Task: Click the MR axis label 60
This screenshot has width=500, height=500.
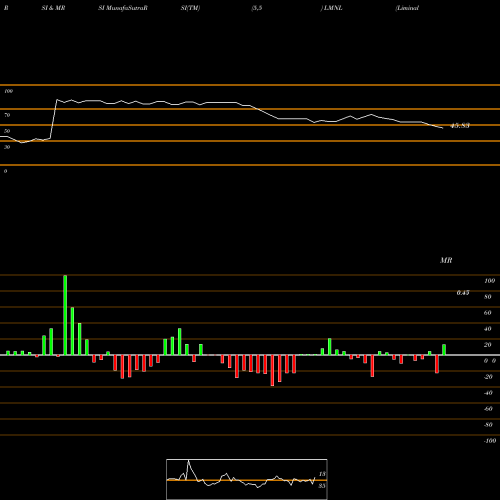Action: click(x=488, y=313)
